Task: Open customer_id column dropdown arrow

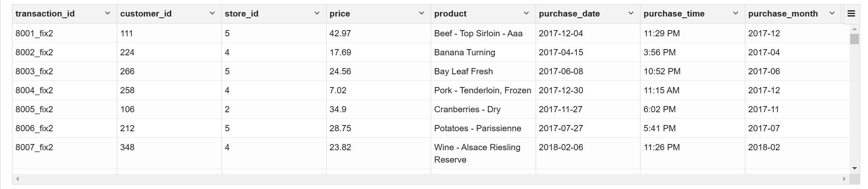Action: point(212,14)
